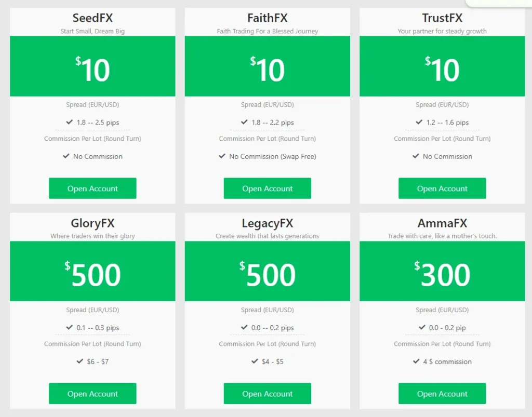Click checkmark icon beside AmmaFX 0.0 - 0.2 pip
This screenshot has width=532, height=417.
(x=422, y=327)
